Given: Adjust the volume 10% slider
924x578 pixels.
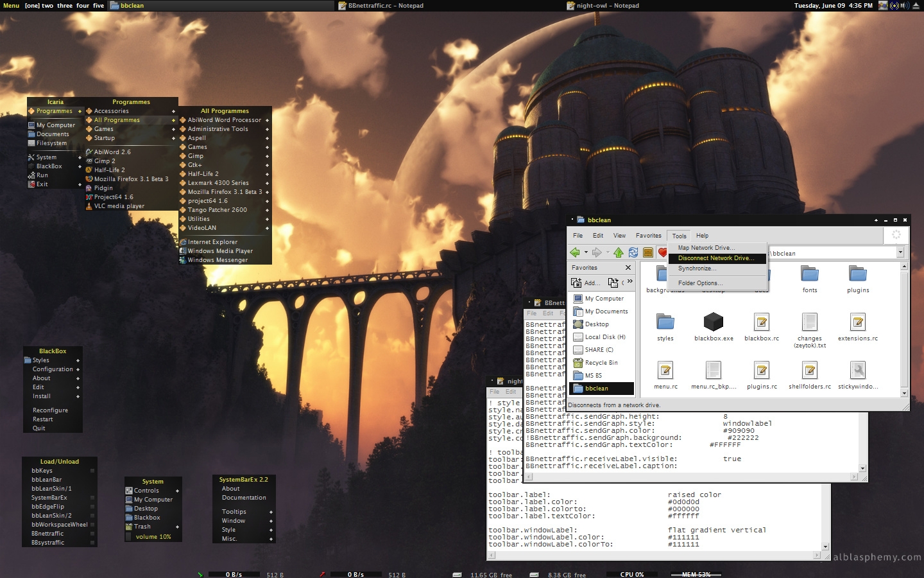Looking at the screenshot, I should click(153, 537).
